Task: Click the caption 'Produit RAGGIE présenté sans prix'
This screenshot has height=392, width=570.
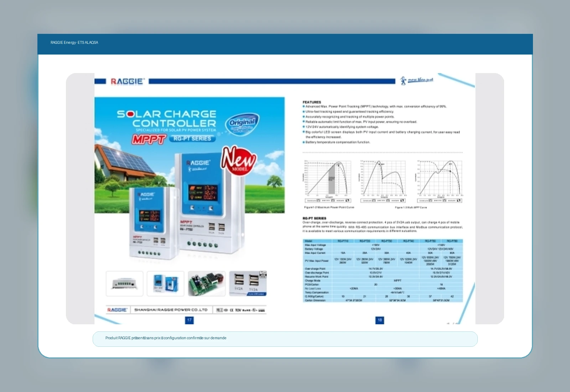Action: click(x=133, y=338)
